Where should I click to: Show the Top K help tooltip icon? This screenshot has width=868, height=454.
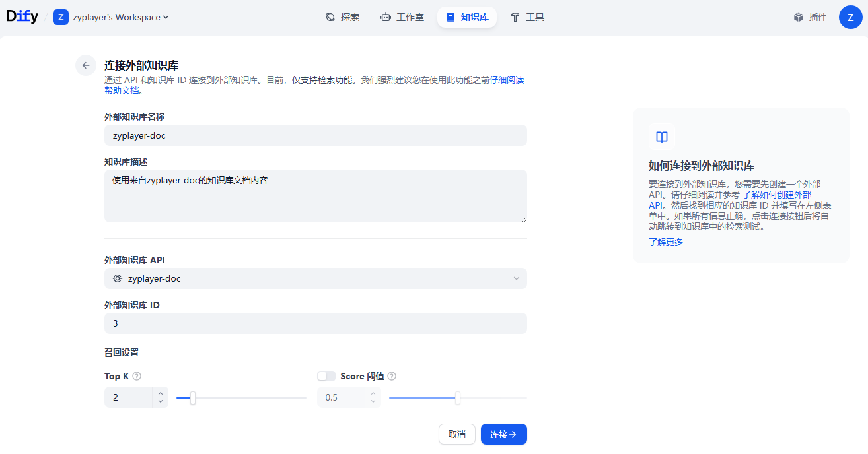tap(137, 376)
